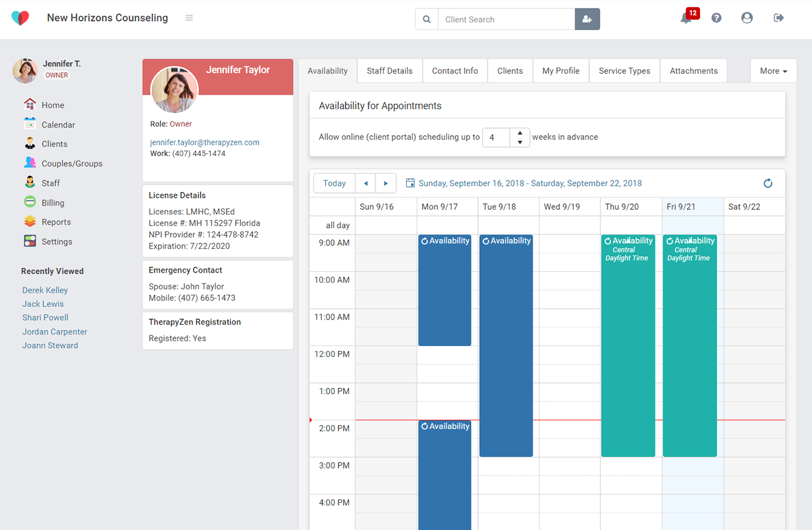
Task: Switch to the Staff Details tab
Action: (x=389, y=71)
